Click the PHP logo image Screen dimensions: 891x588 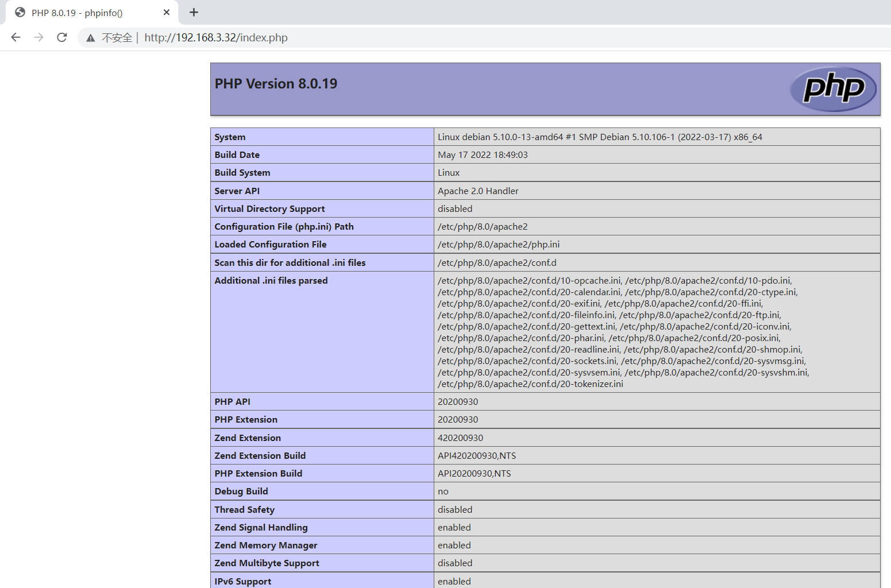[x=833, y=89]
